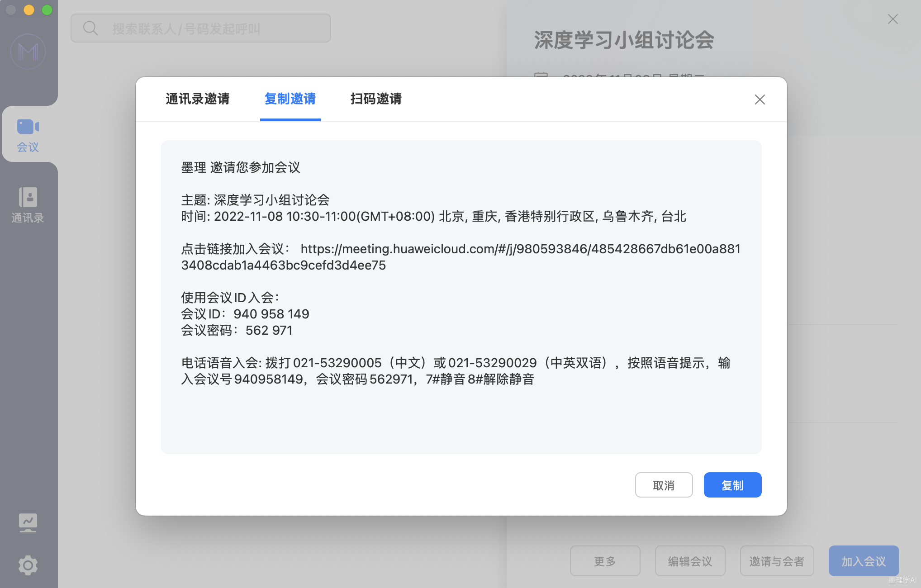The image size is (921, 588).
Task: Click the green macOS fullscreen button
Action: (x=47, y=10)
